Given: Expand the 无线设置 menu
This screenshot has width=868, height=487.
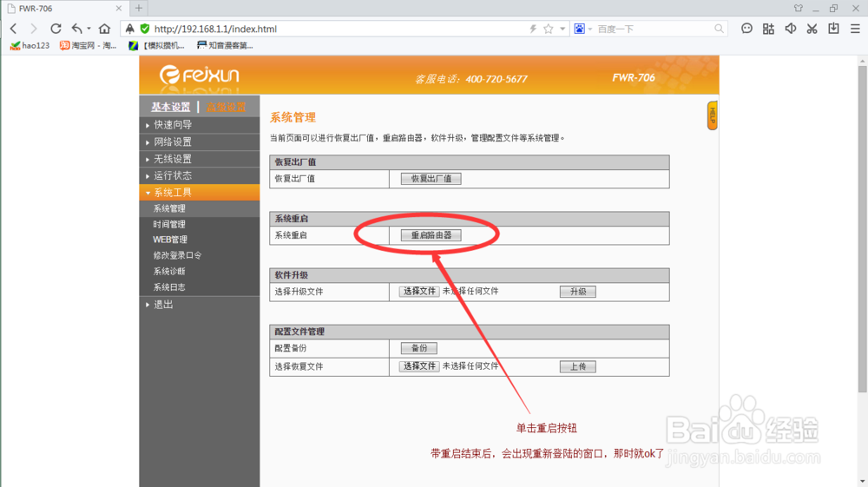Looking at the screenshot, I should click(200, 159).
